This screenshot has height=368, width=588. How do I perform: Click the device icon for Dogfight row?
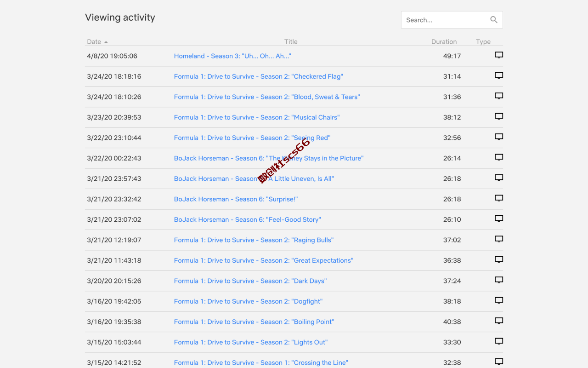point(499,300)
